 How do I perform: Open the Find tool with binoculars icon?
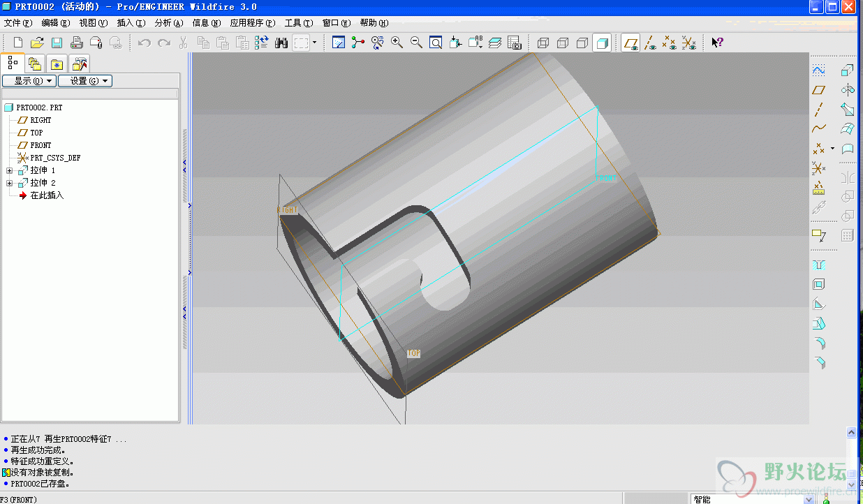281,43
